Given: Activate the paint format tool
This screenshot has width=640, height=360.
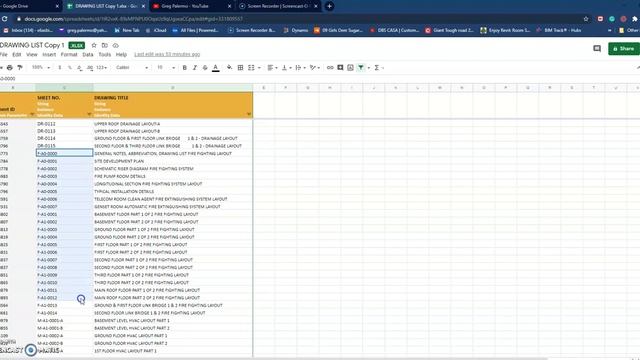Looking at the screenshot, I should click(20, 67).
